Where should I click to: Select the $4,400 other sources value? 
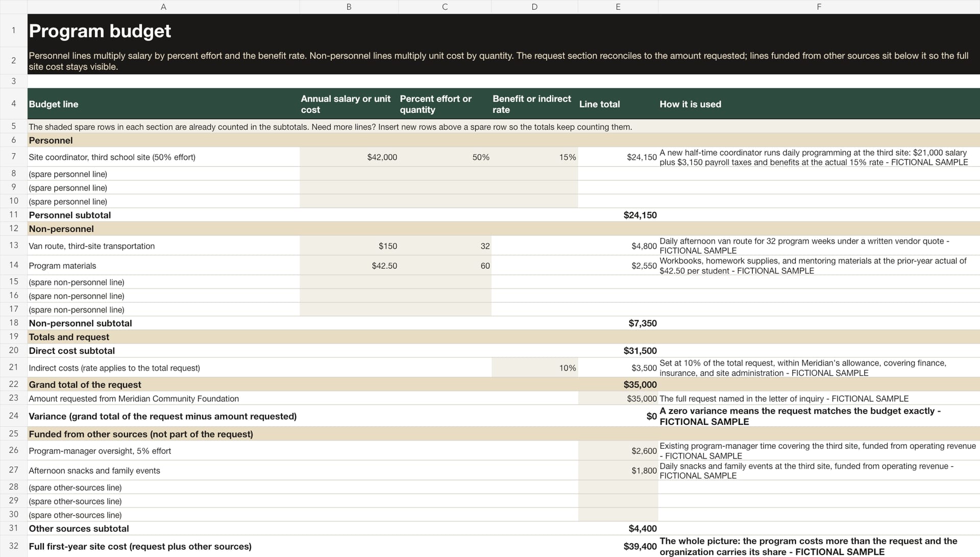click(618, 528)
